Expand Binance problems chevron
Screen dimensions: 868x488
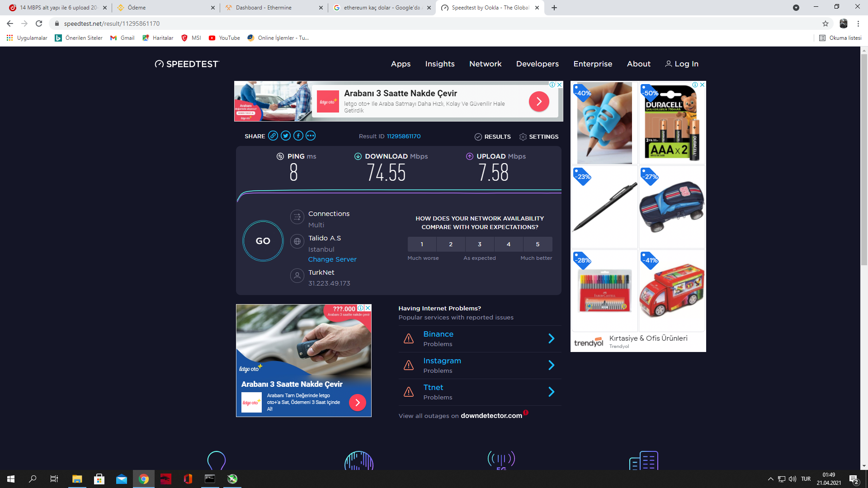click(551, 338)
